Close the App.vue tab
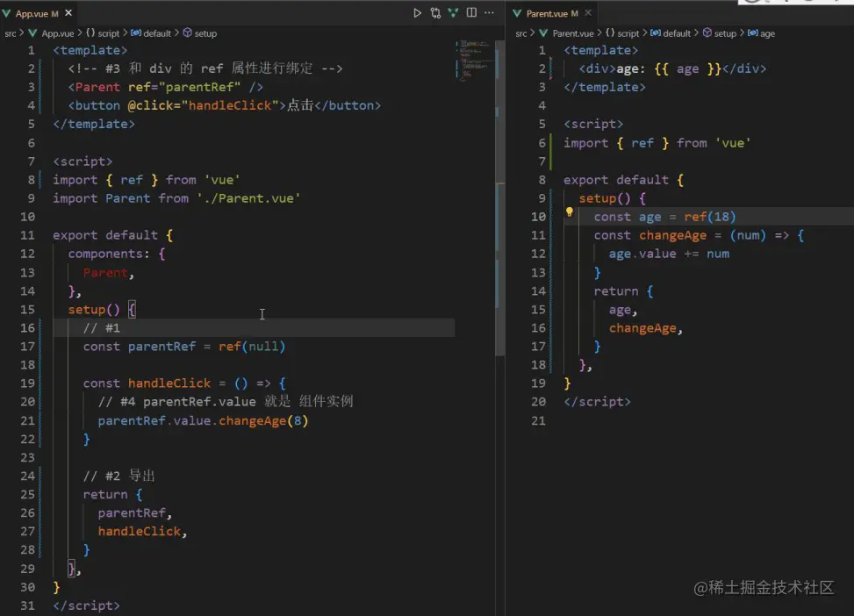 (68, 12)
